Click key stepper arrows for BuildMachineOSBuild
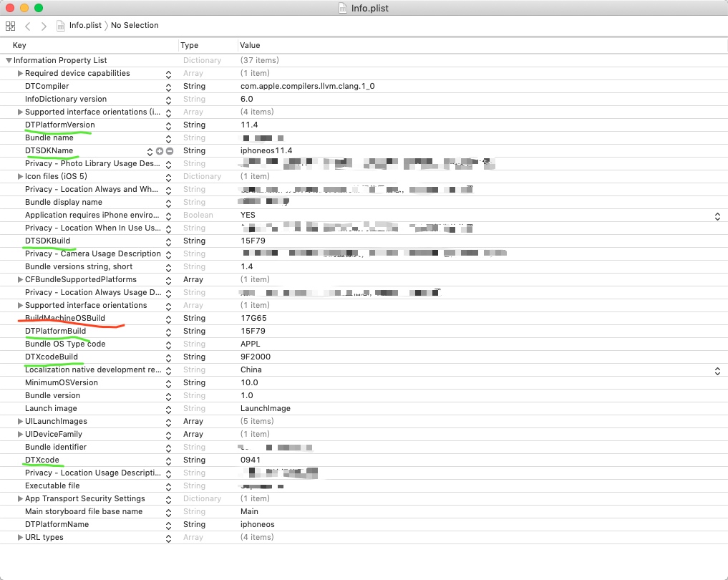The width and height of the screenshot is (728, 580). (x=168, y=319)
